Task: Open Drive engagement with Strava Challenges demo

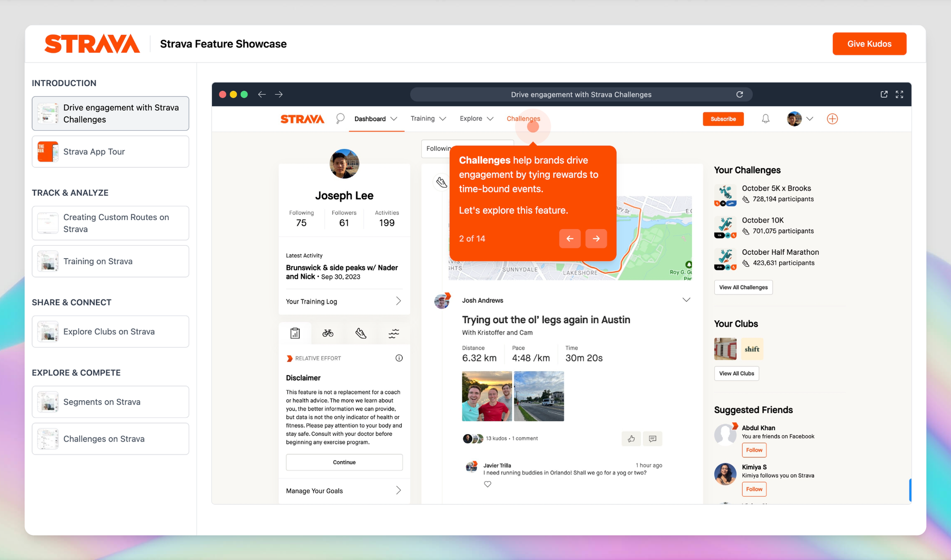Action: pos(110,114)
